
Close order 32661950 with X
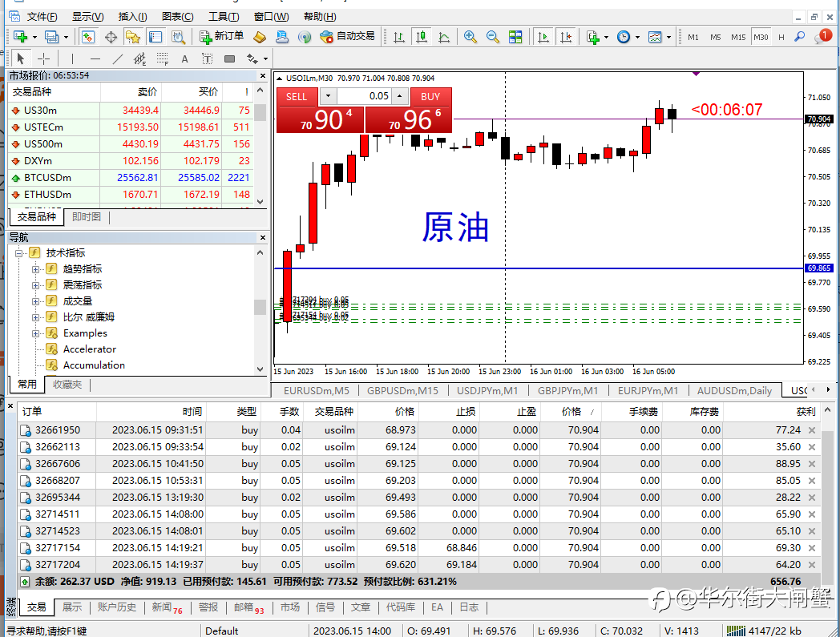coord(812,430)
